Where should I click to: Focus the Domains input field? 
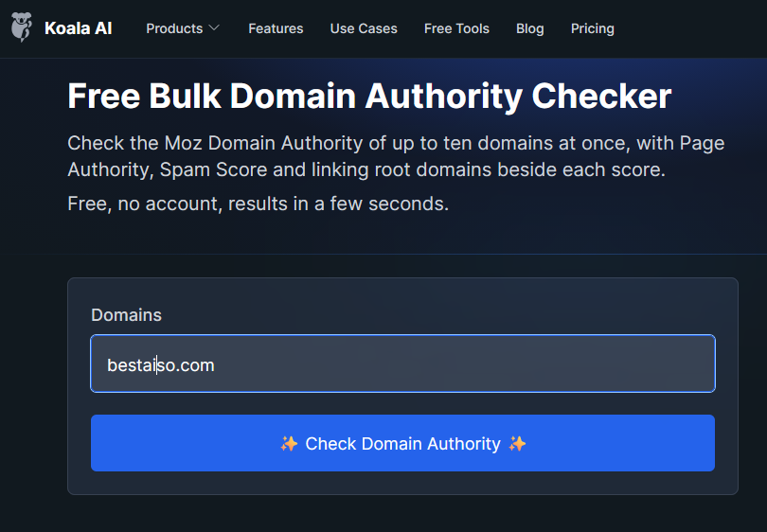click(x=402, y=364)
